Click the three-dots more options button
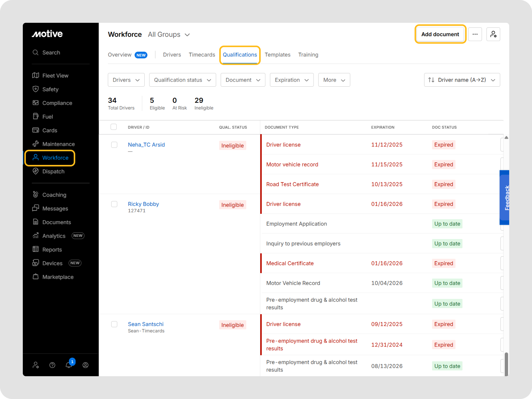The image size is (532, 399). [x=475, y=34]
